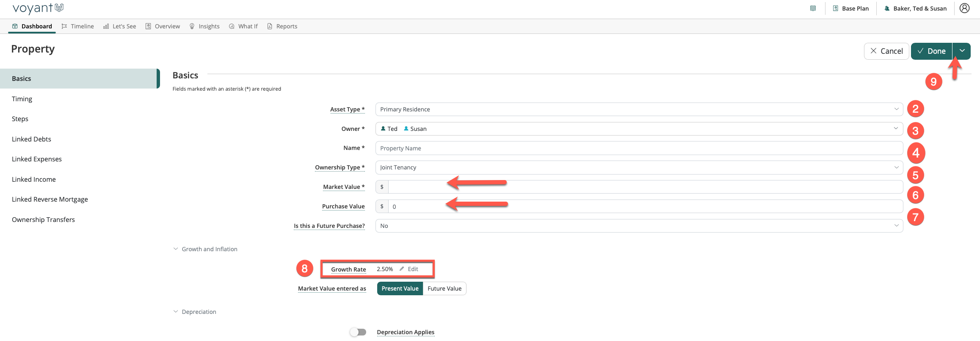Open the Linked Debts section
980x341 pixels.
(31, 139)
